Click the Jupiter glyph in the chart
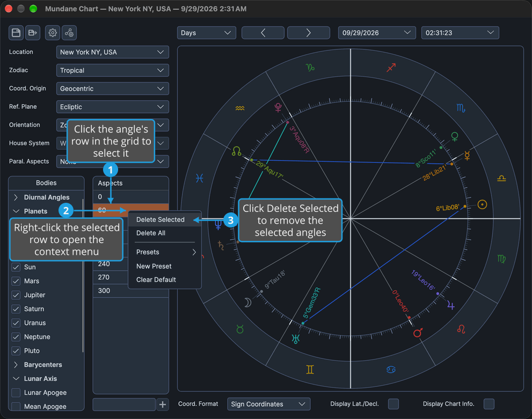 pos(450,305)
